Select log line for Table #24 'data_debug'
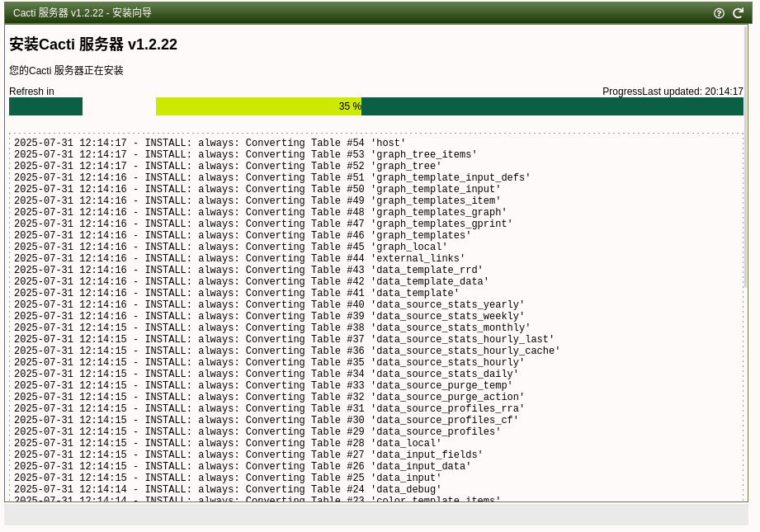The width and height of the screenshot is (760, 532). click(227, 489)
